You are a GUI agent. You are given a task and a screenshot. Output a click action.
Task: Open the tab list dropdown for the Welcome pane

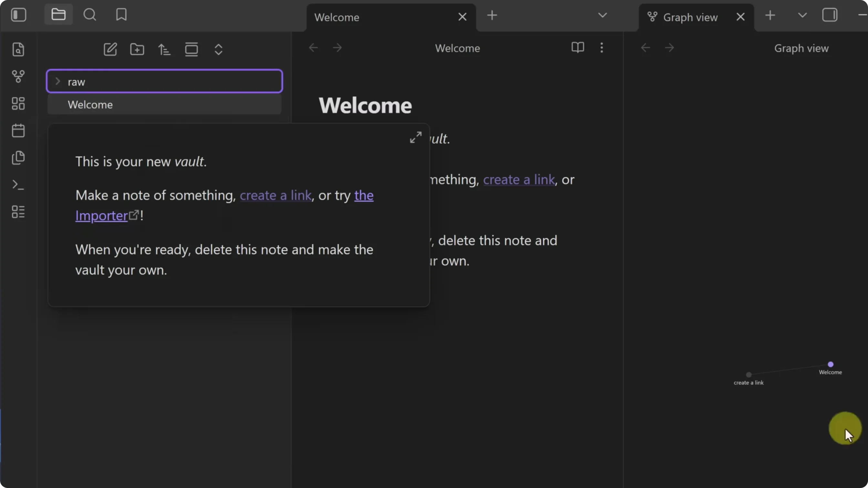(x=603, y=15)
